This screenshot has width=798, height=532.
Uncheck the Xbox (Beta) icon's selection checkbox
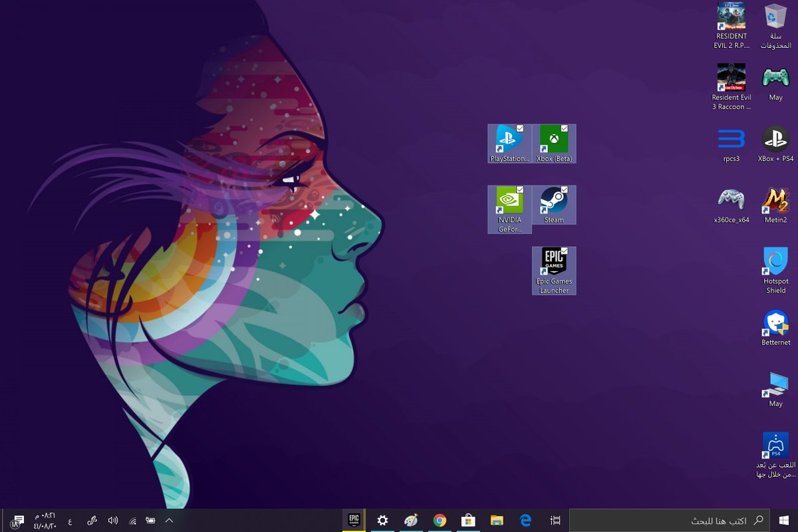(x=565, y=128)
